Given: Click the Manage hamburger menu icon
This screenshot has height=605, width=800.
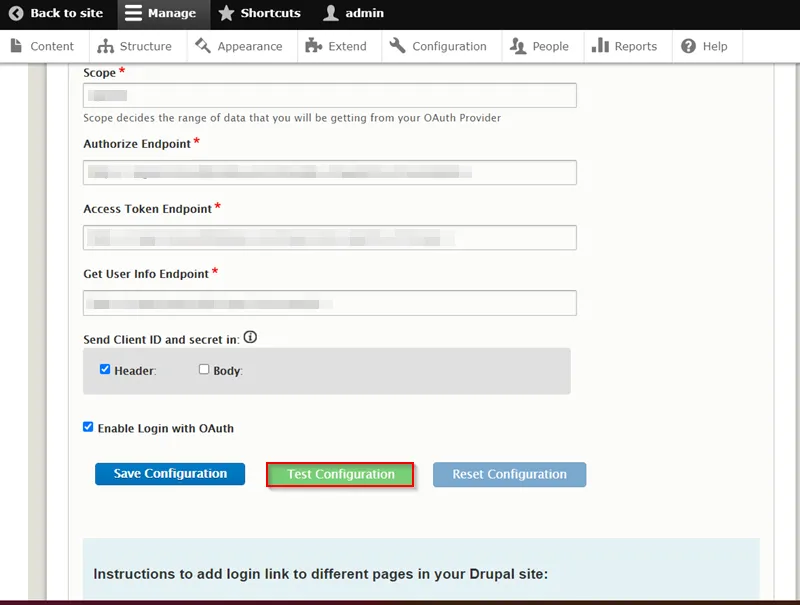Looking at the screenshot, I should [133, 14].
